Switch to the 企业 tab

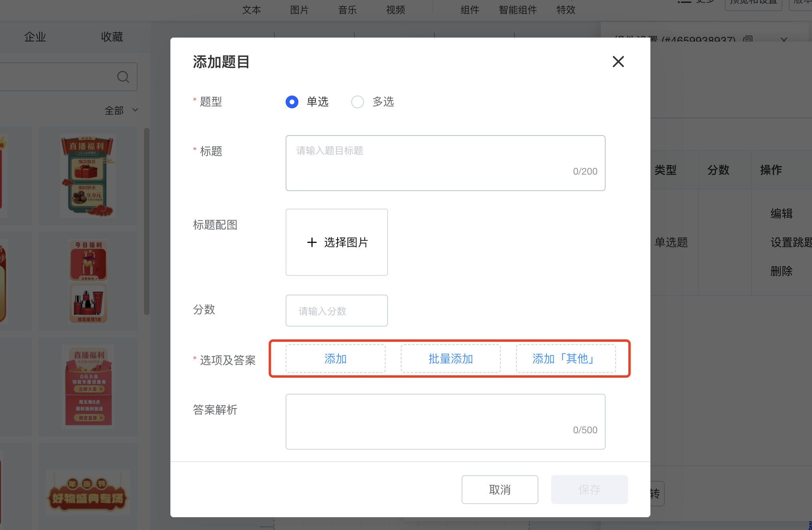click(x=35, y=37)
